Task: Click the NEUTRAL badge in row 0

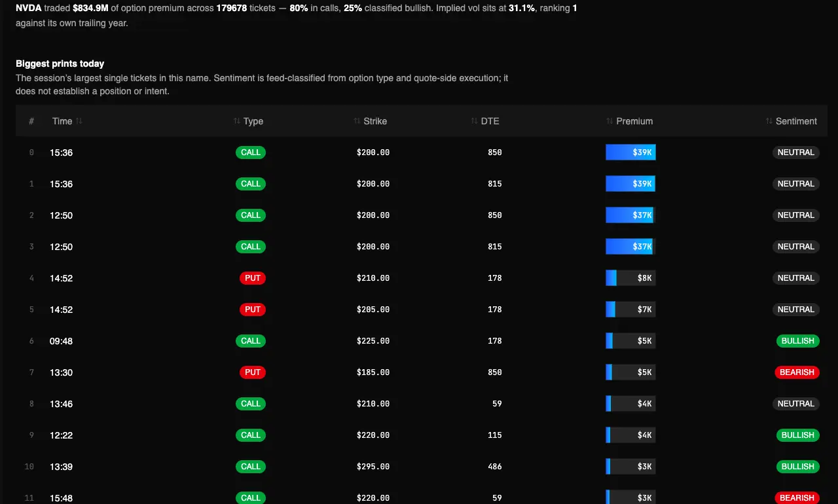Action: tap(796, 153)
